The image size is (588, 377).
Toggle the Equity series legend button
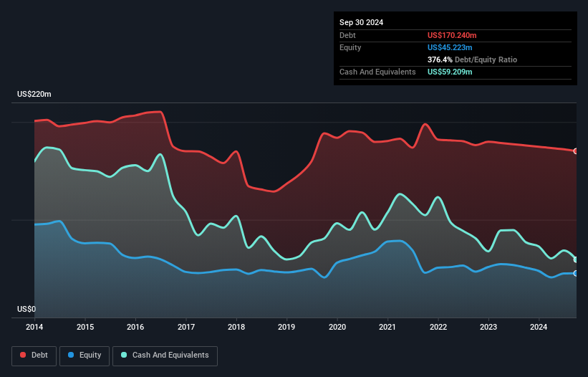[x=85, y=355]
